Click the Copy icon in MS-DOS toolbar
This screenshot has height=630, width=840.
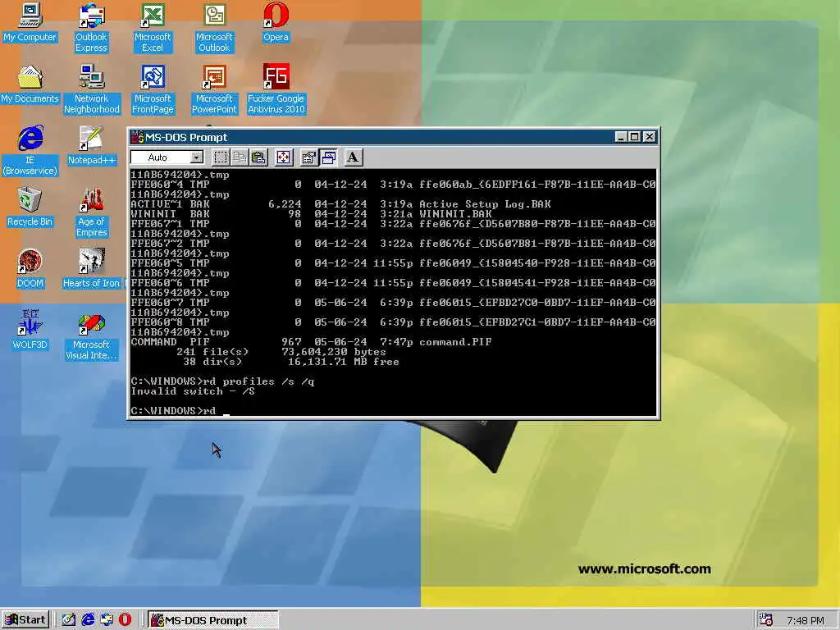point(240,157)
